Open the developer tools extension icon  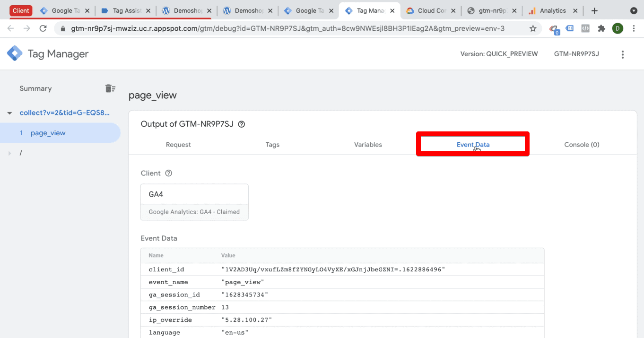pyautogui.click(x=585, y=28)
